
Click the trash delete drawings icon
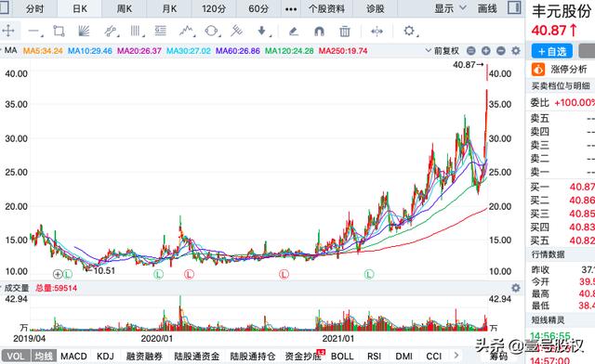click(345, 31)
